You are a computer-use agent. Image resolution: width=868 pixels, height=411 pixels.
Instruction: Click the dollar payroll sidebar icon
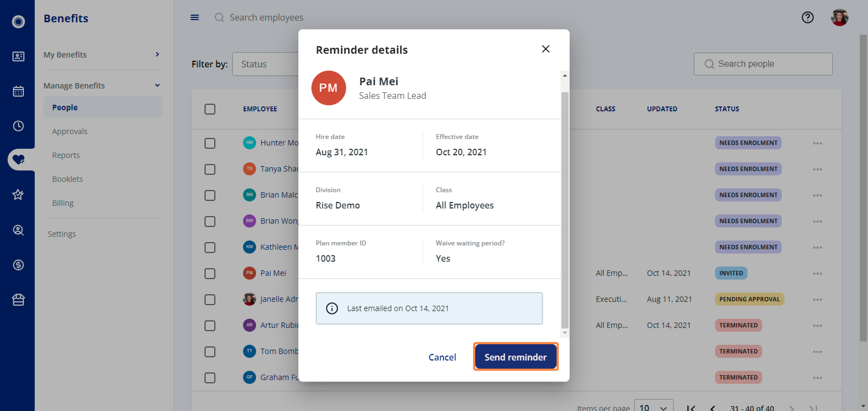(18, 265)
